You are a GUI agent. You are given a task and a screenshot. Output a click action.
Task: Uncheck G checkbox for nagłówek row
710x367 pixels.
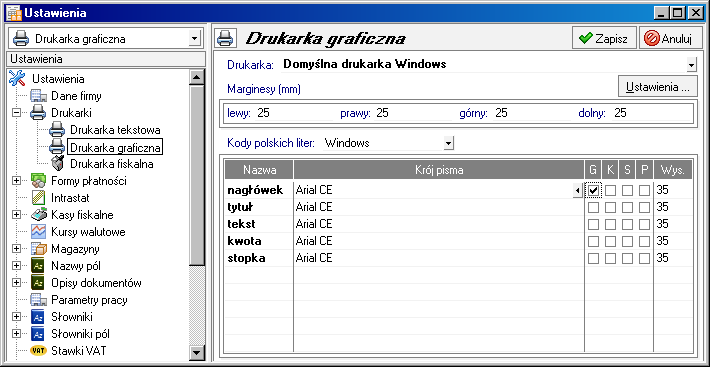coord(593,190)
